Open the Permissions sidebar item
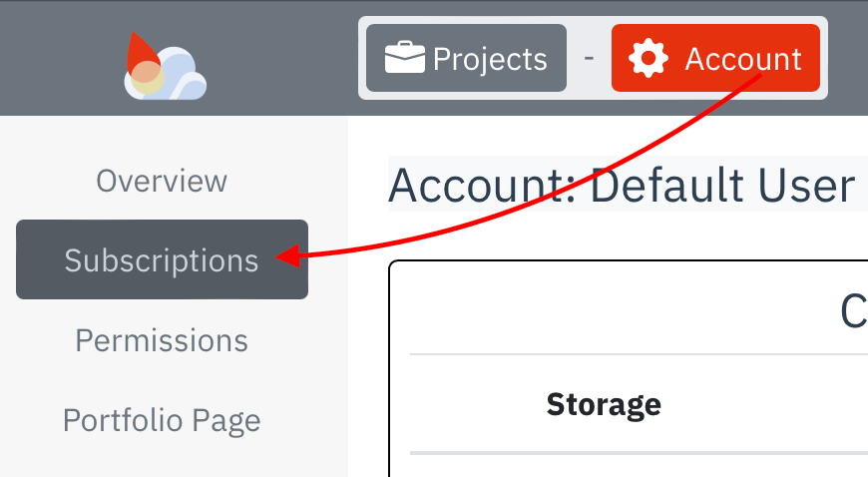This screenshot has height=477, width=868. (162, 340)
